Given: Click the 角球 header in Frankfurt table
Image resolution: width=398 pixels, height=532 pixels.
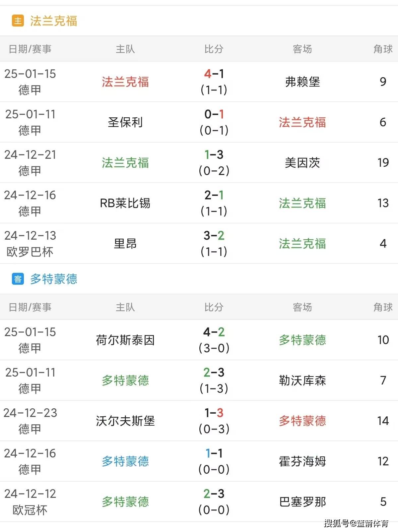Looking at the screenshot, I should point(383,49).
